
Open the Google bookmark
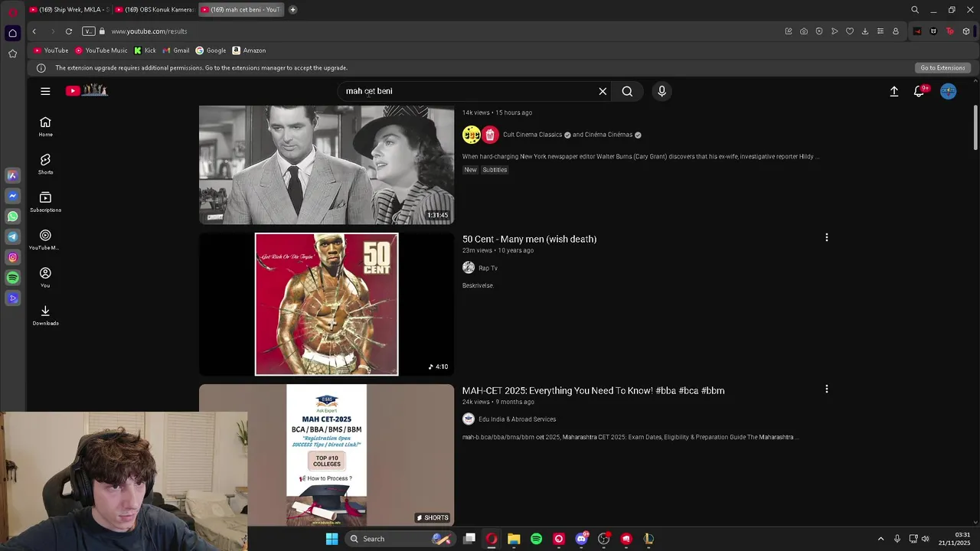pyautogui.click(x=211, y=51)
